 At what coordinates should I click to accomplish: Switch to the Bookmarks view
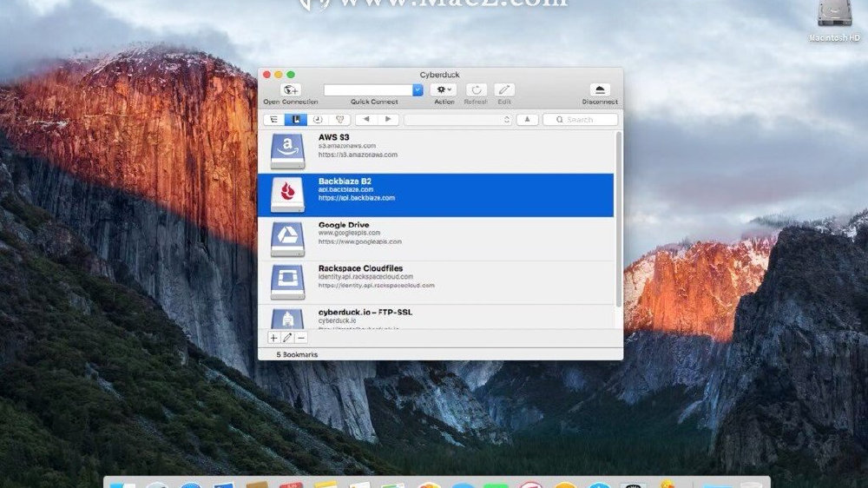296,120
